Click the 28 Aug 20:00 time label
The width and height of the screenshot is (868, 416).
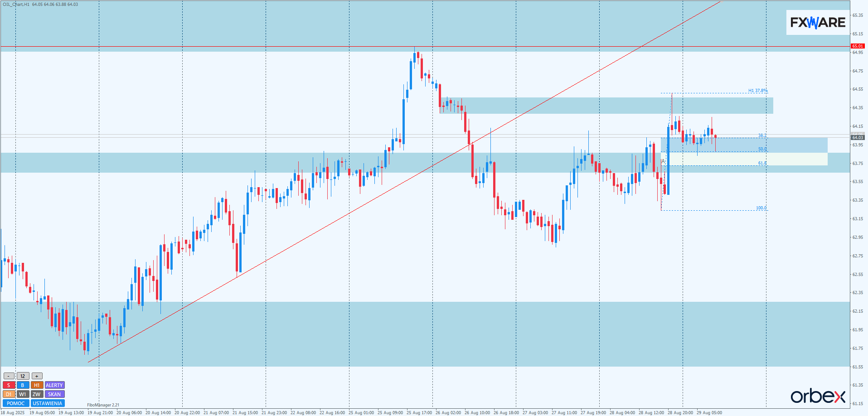tap(680, 413)
